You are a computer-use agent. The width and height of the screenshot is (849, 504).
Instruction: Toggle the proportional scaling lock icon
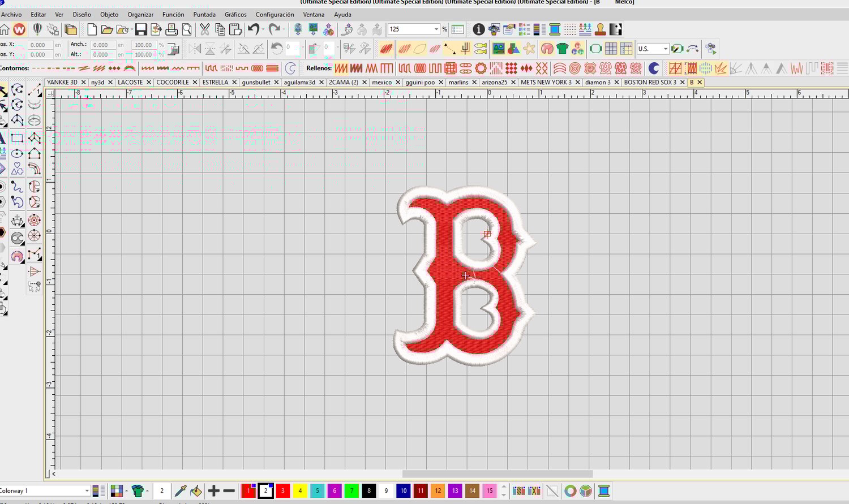(x=174, y=49)
